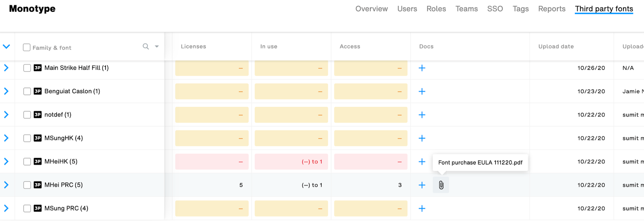Add a document to MHeiHK row
The image size is (644, 221).
click(422, 162)
